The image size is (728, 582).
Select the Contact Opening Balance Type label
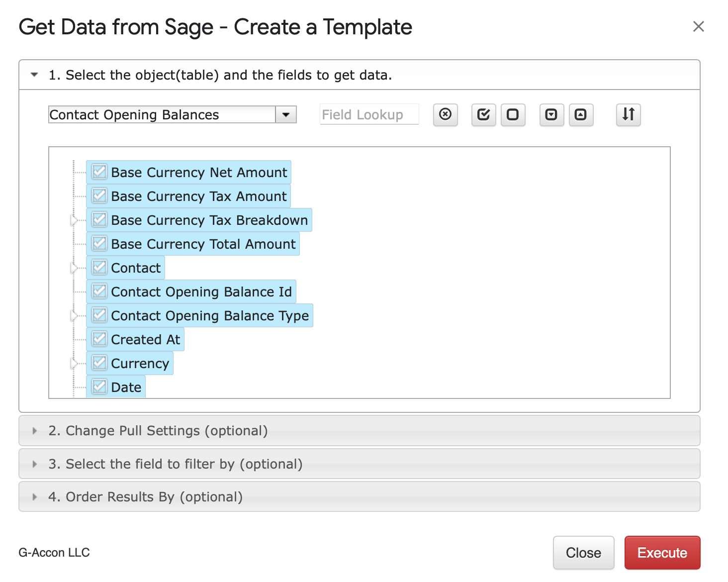pyautogui.click(x=210, y=316)
